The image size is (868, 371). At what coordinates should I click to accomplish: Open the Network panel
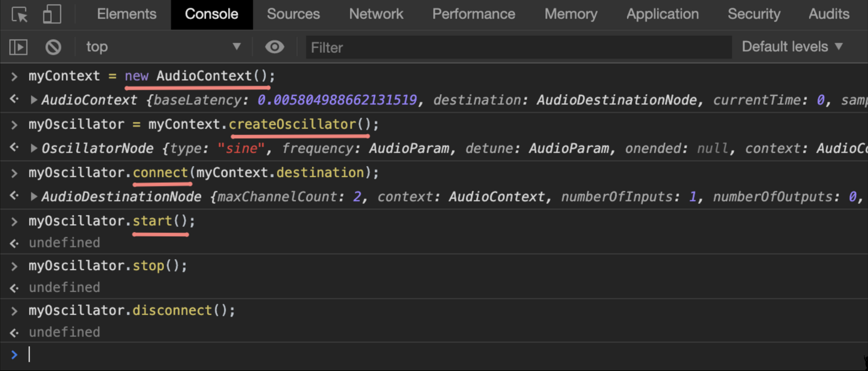pos(376,14)
